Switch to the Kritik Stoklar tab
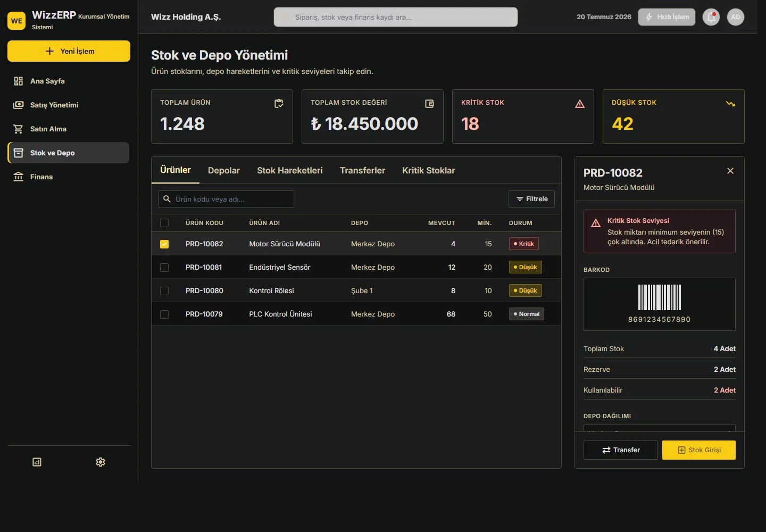The height and width of the screenshot is (532, 766). [x=428, y=170]
